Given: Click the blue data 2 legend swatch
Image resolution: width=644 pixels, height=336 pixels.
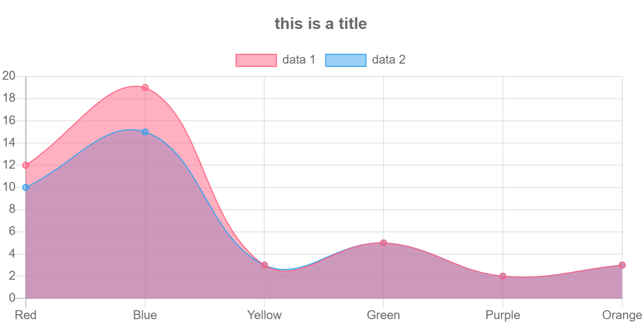Looking at the screenshot, I should (346, 60).
